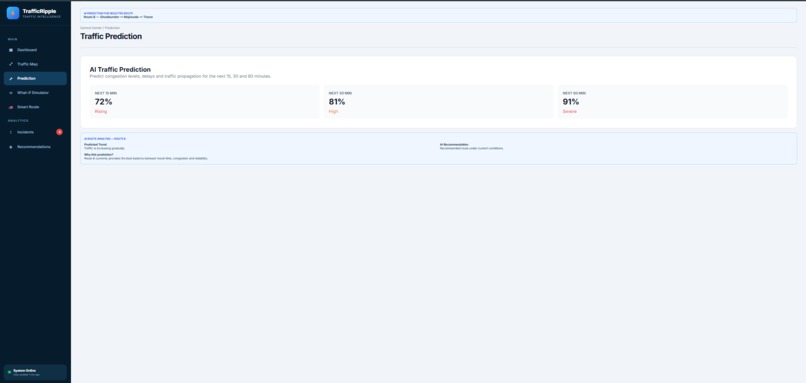Click the TrafficRipple logo icon
The image size is (806, 383).
pos(13,13)
